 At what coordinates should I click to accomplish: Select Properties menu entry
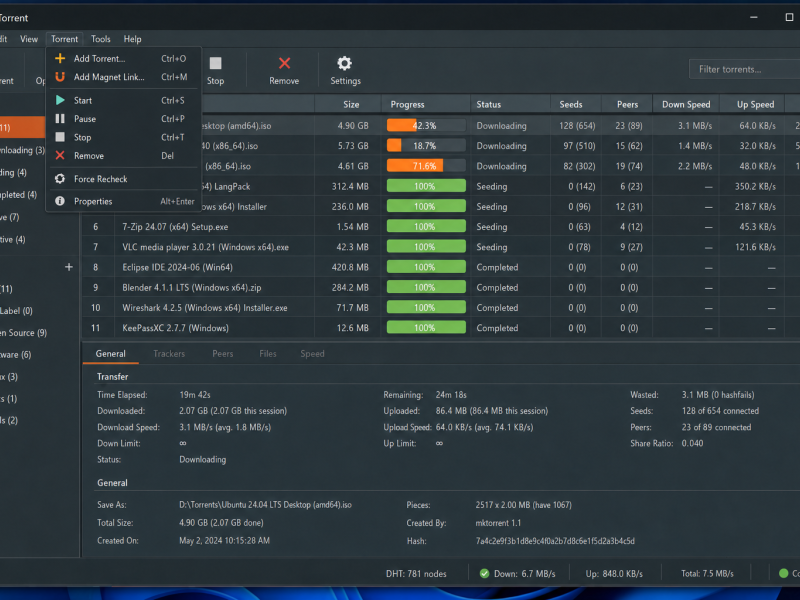(x=124, y=202)
